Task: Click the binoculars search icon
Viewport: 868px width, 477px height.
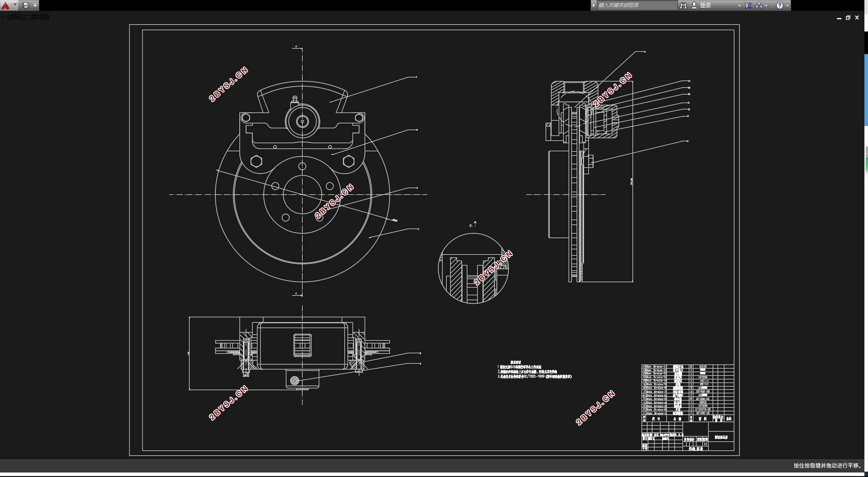Action: pos(683,5)
